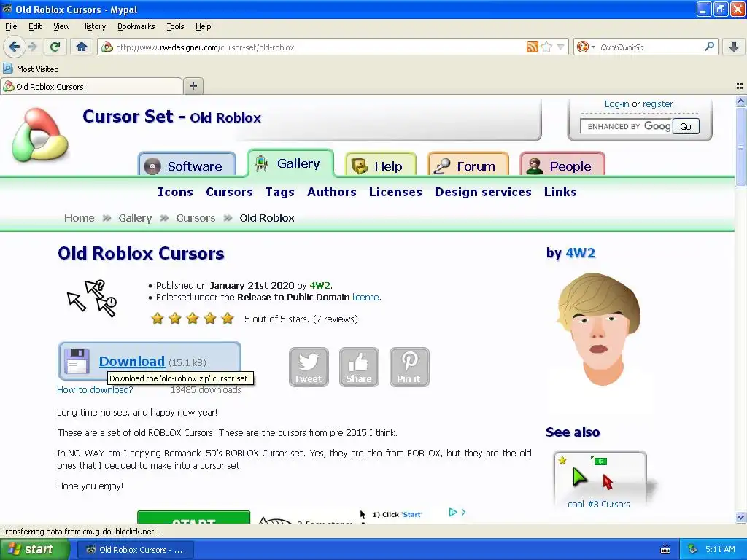Open the View menu
747x560 pixels.
61,26
